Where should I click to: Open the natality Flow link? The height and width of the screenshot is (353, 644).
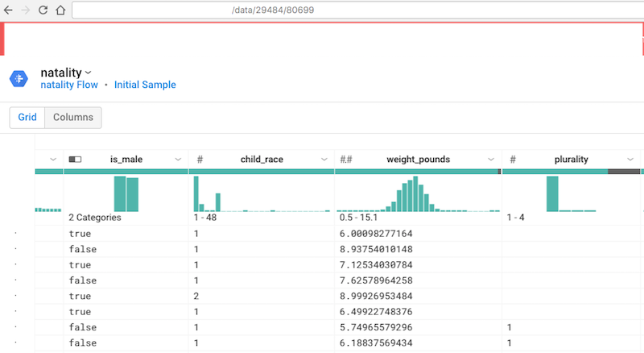69,85
